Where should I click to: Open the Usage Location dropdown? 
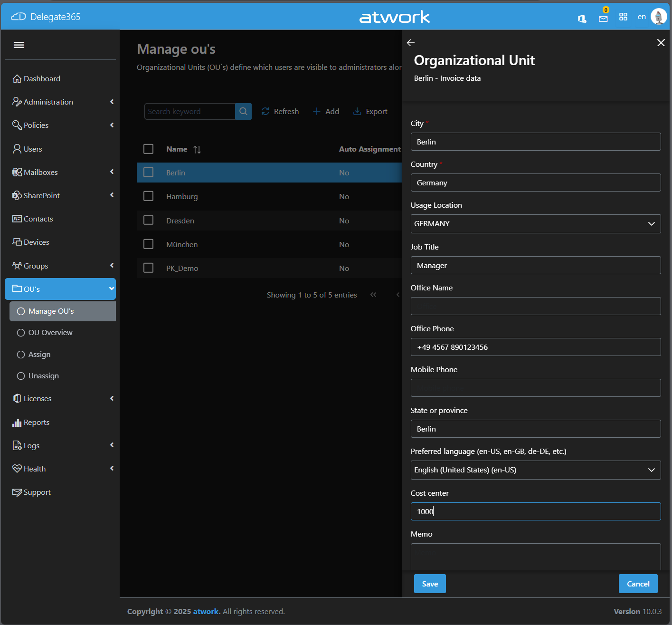pyautogui.click(x=535, y=224)
